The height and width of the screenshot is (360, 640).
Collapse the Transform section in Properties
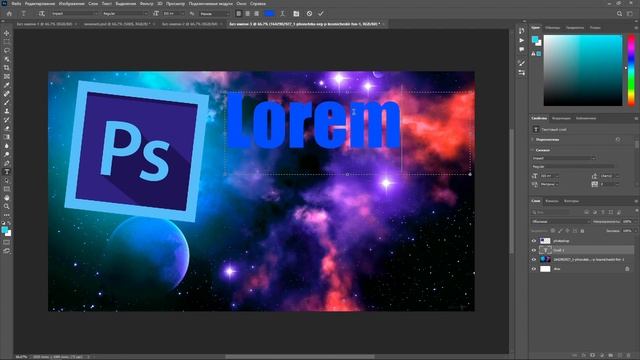tap(533, 140)
